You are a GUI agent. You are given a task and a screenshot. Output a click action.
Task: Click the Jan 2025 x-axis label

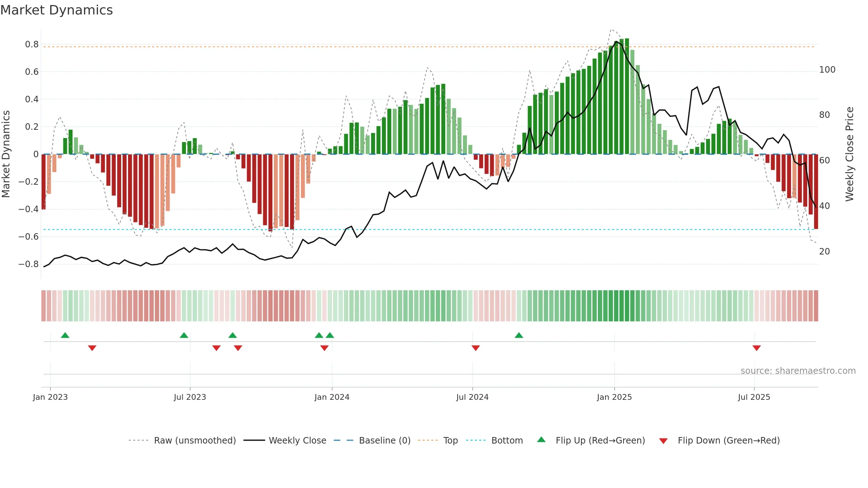click(614, 397)
